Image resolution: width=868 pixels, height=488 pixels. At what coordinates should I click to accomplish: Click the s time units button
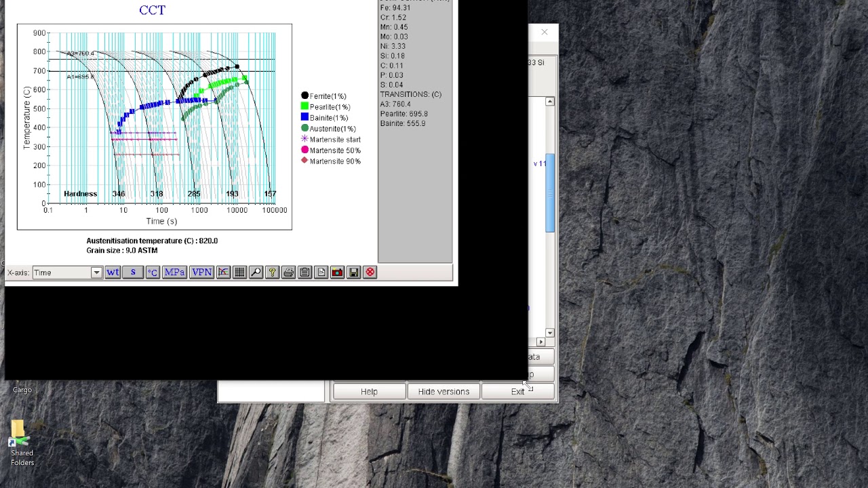[x=133, y=272]
